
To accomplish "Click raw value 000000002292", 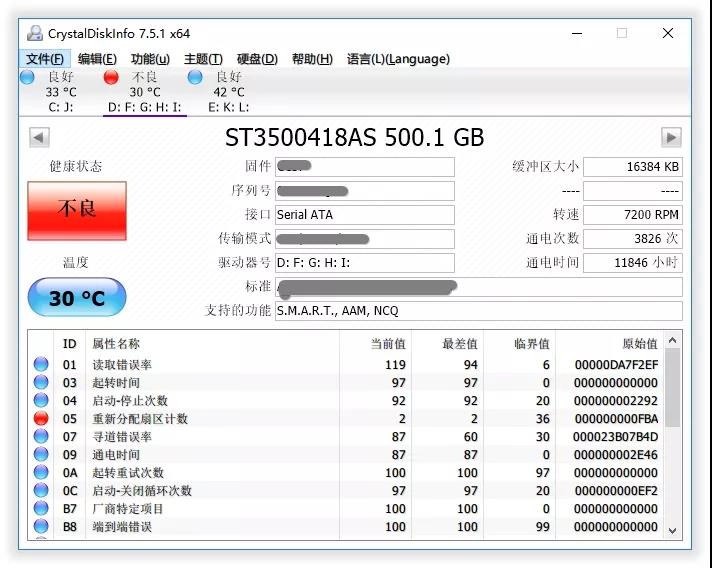I will tap(616, 401).
